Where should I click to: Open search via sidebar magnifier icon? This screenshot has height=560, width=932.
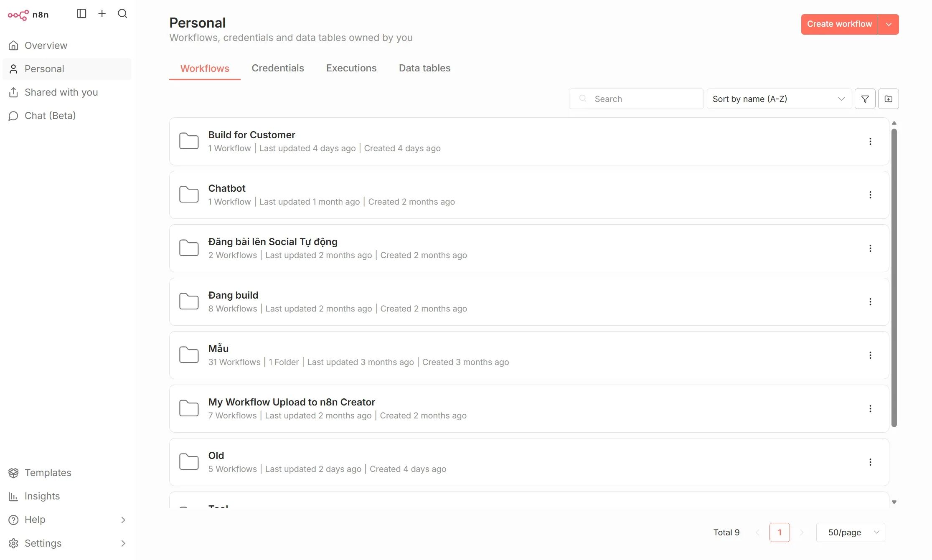click(122, 14)
